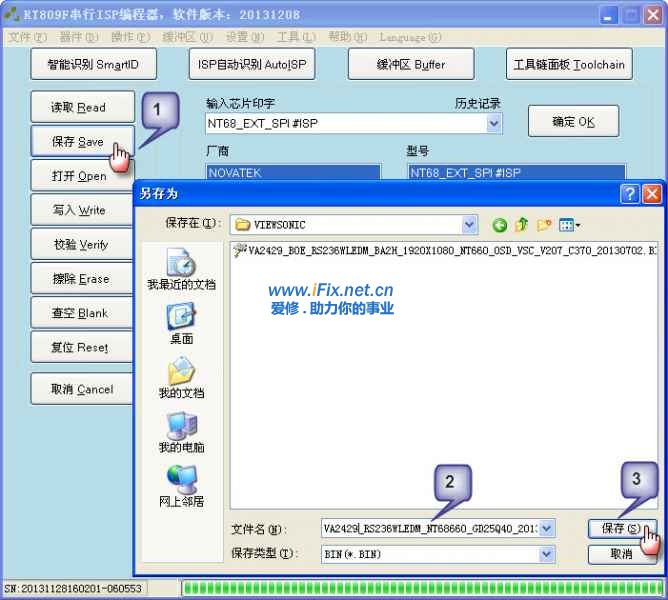Expand the 文件名 filename dropdown

coord(546,529)
